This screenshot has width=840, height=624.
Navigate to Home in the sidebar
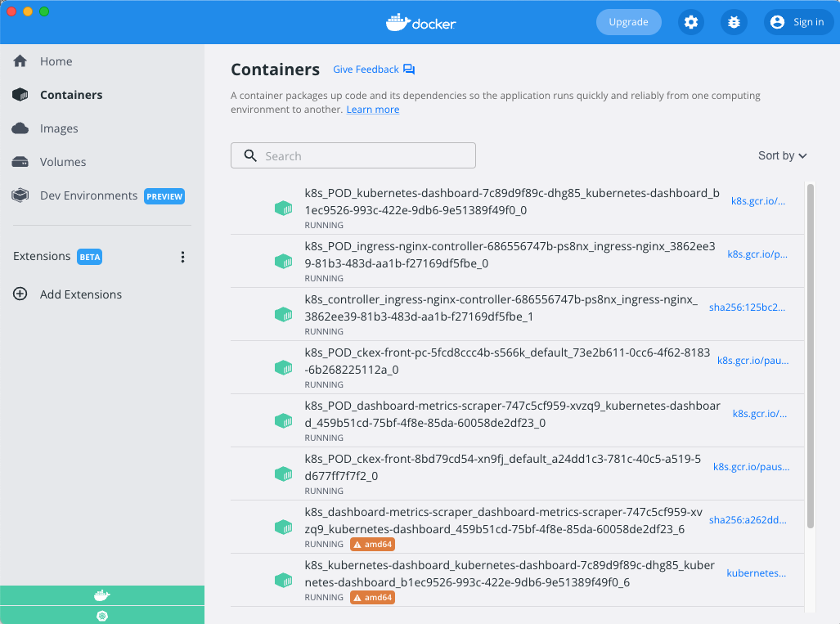click(56, 61)
